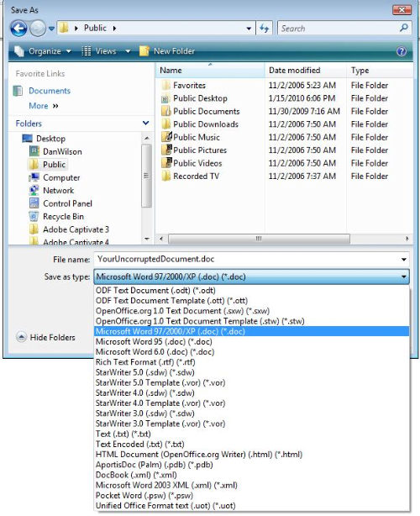The width and height of the screenshot is (420, 516).
Task: Collapse the Folders pane chevron
Action: click(145, 123)
